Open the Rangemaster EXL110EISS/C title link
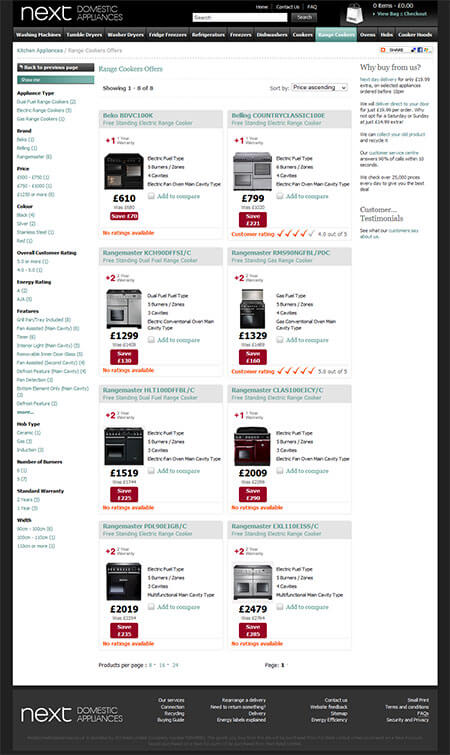Screen dimensions: 450x755 pos(275,526)
